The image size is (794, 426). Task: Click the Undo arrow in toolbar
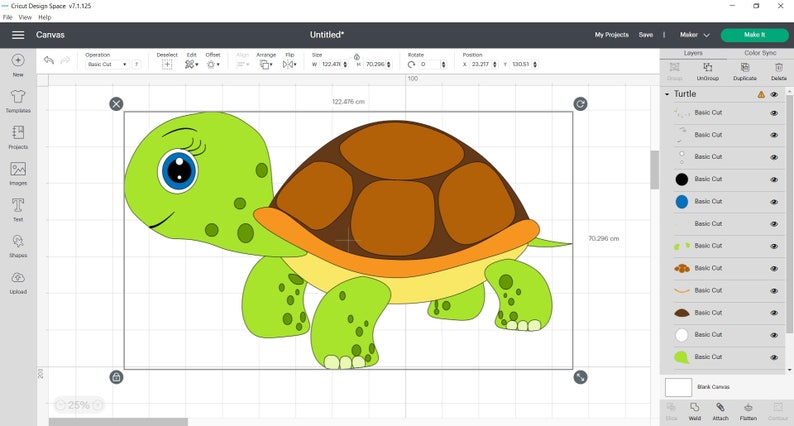[49, 62]
